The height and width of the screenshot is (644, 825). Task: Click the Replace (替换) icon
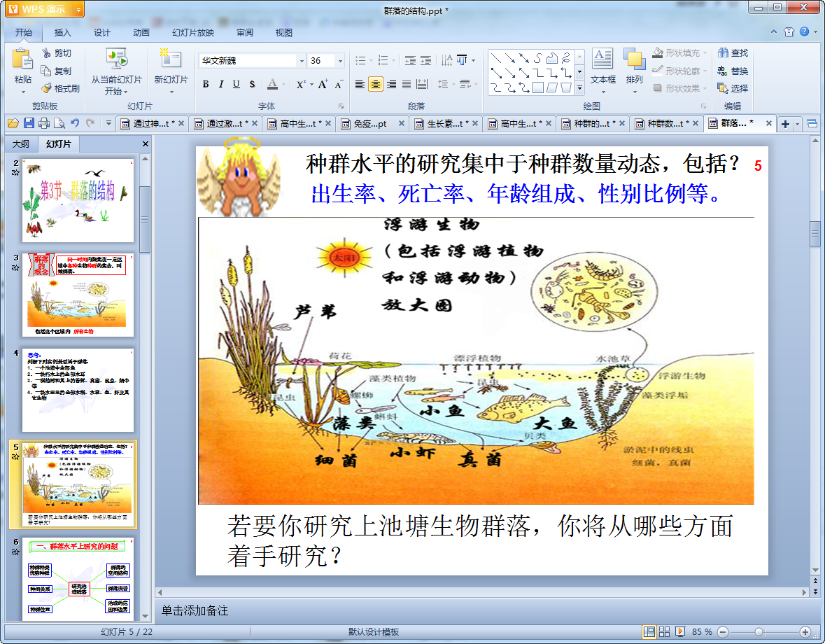coord(722,71)
